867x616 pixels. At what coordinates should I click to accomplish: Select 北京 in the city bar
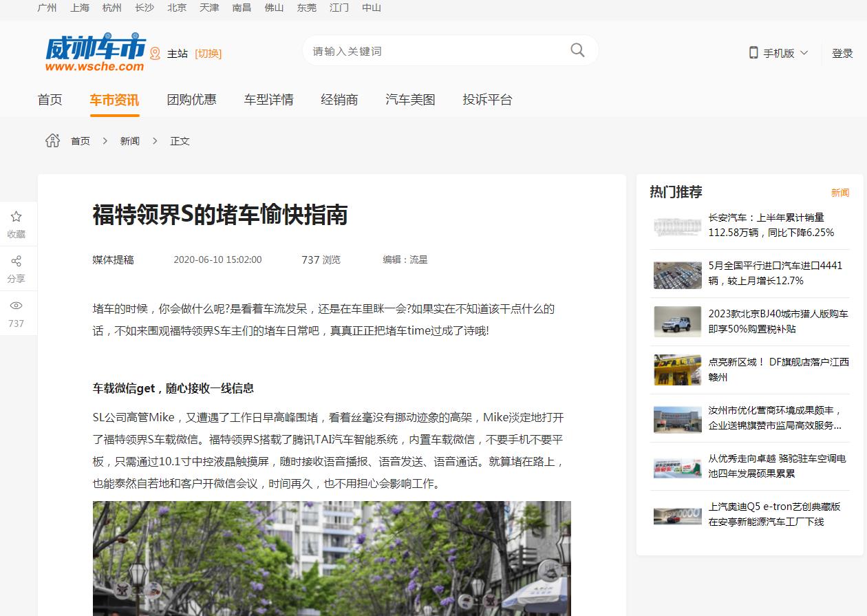(177, 8)
